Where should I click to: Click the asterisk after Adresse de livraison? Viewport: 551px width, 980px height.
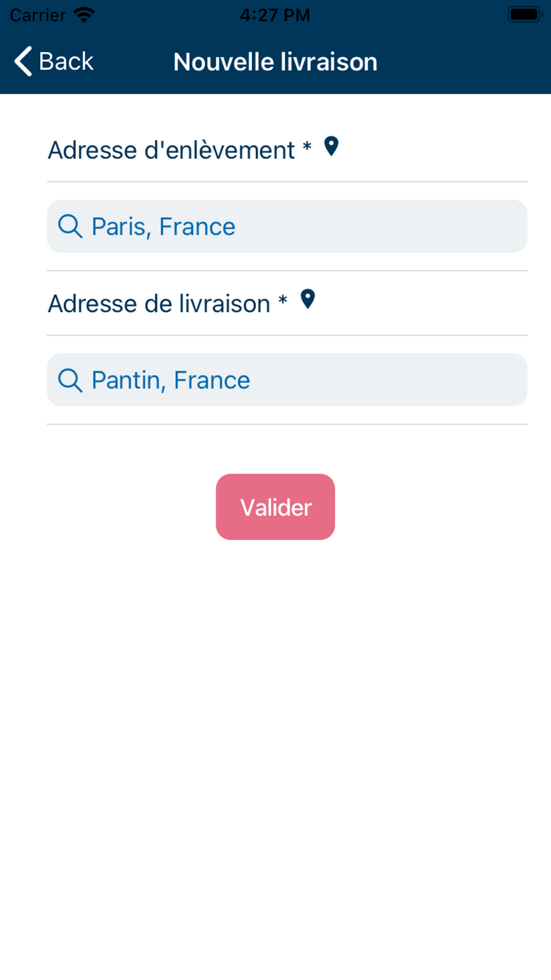tap(283, 300)
